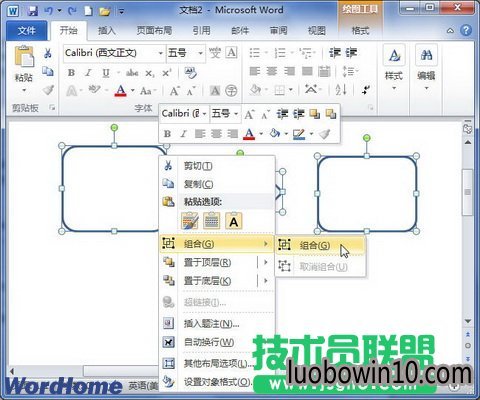Select 剪切(T) in context menu
480x400 pixels.
coord(217,166)
